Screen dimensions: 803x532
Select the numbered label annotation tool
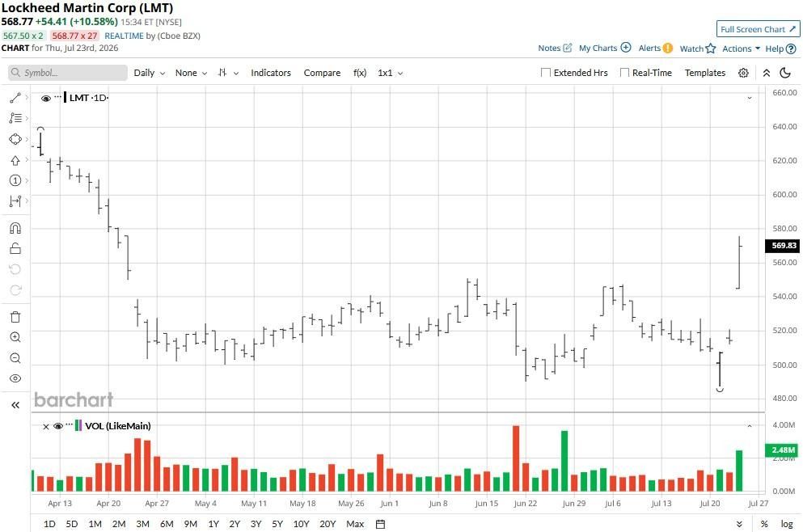point(15,180)
